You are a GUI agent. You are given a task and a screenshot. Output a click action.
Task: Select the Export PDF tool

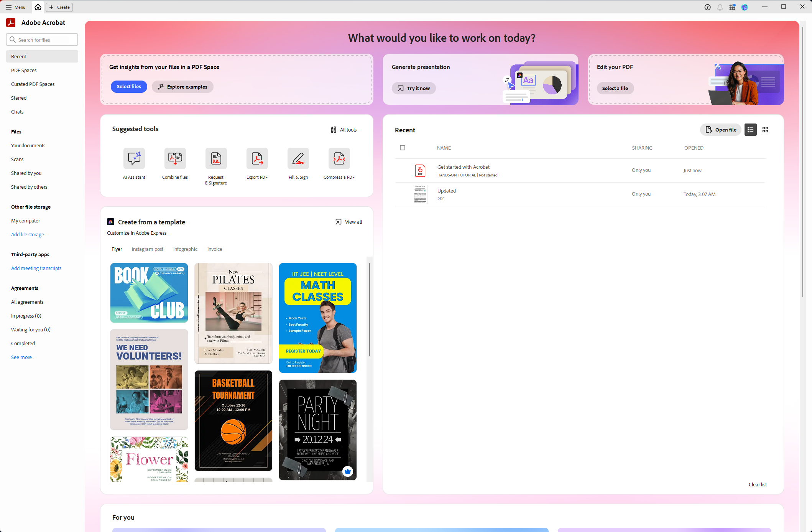click(x=257, y=159)
